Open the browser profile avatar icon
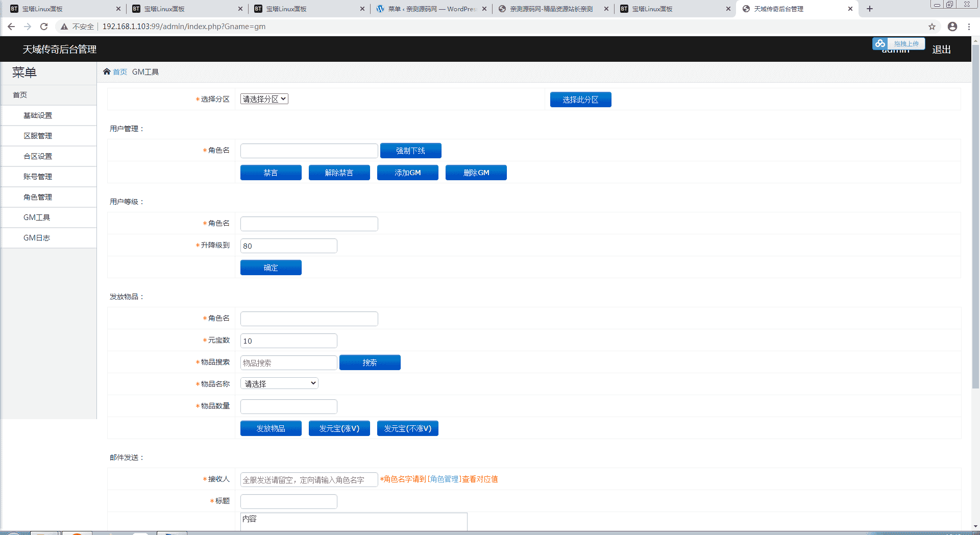The height and width of the screenshot is (535, 980). (x=952, y=27)
